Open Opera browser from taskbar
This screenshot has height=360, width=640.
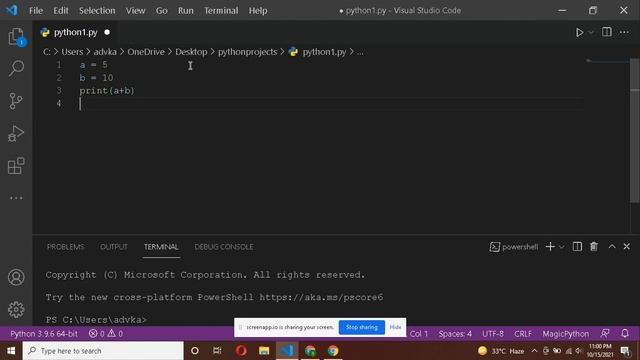pyautogui.click(x=241, y=351)
